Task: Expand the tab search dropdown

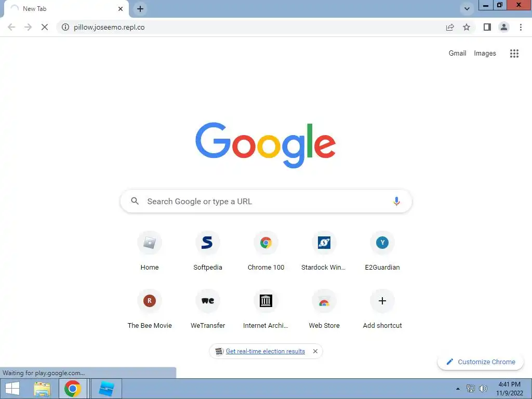Action: click(467, 9)
